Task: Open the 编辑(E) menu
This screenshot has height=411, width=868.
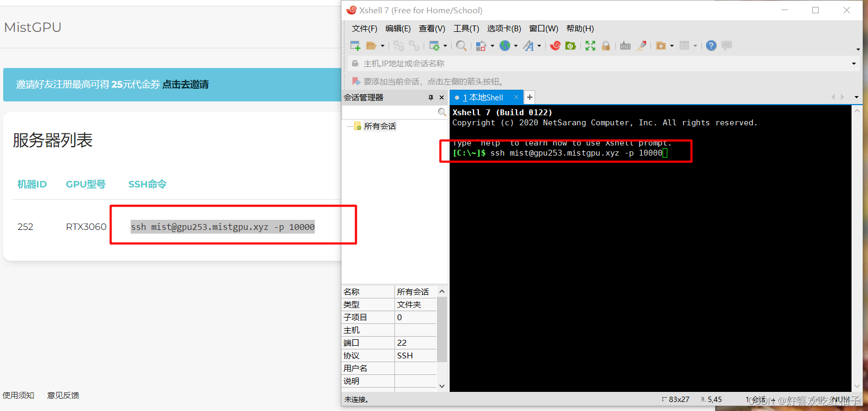Action: pos(398,29)
